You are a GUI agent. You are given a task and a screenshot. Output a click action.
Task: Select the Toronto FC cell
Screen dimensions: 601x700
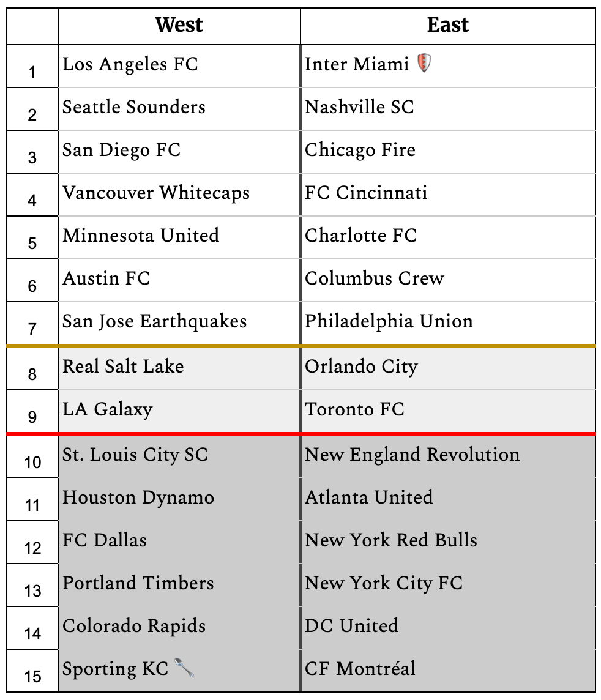tap(354, 409)
